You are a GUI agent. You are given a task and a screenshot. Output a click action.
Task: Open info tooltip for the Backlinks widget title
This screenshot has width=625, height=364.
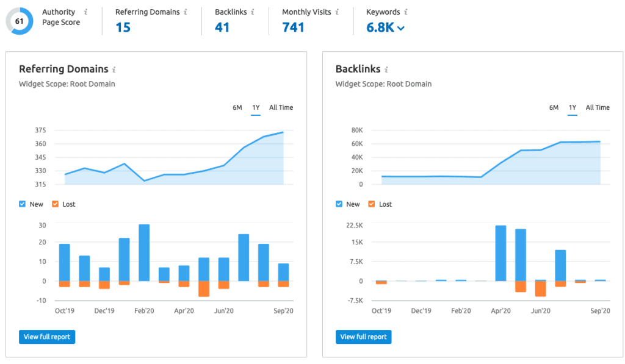click(x=386, y=70)
